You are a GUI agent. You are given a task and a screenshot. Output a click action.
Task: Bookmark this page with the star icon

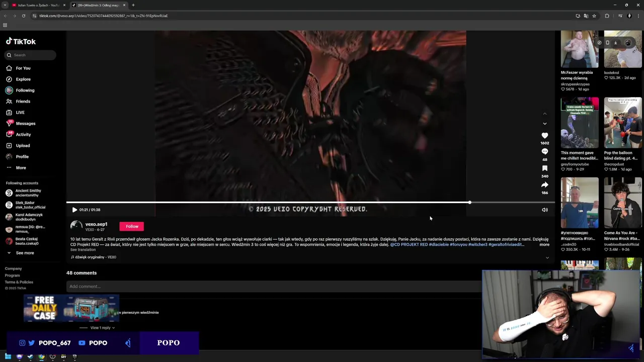click(594, 16)
